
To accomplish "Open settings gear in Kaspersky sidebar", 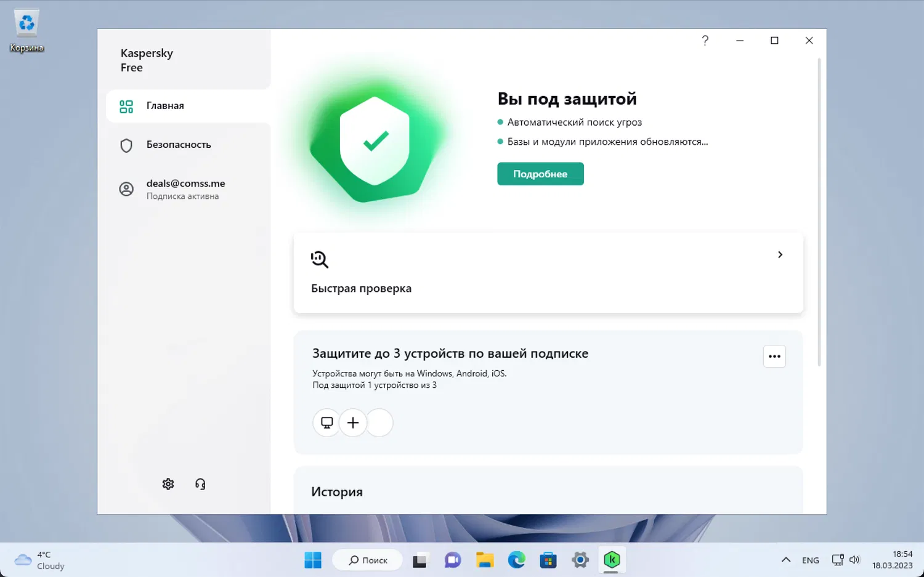I will (x=168, y=484).
